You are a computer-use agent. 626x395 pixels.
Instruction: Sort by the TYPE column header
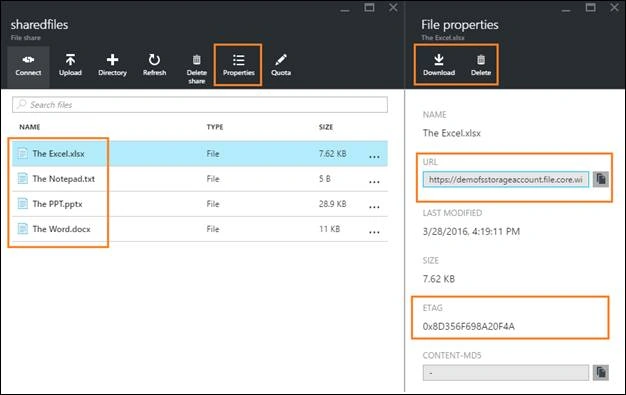point(215,127)
